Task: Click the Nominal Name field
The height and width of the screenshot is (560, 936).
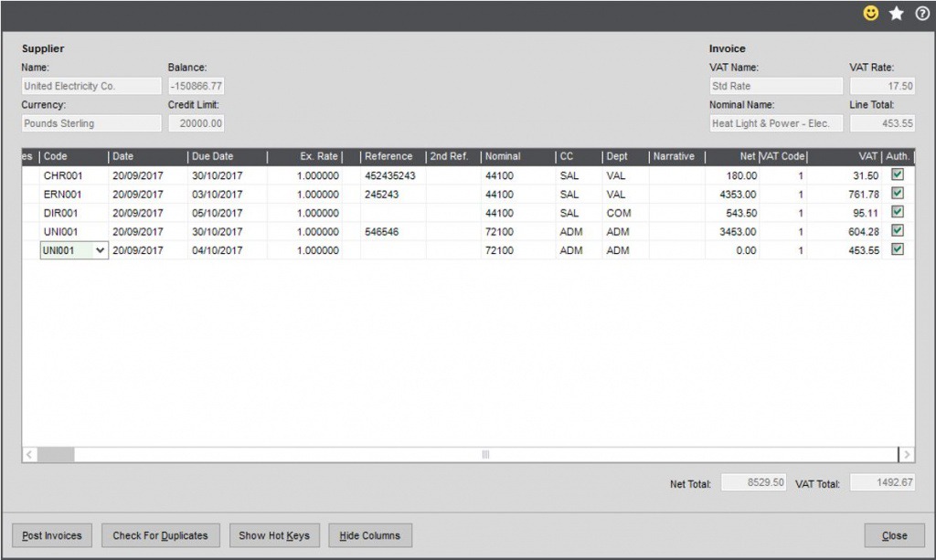Action: pyautogui.click(x=776, y=123)
